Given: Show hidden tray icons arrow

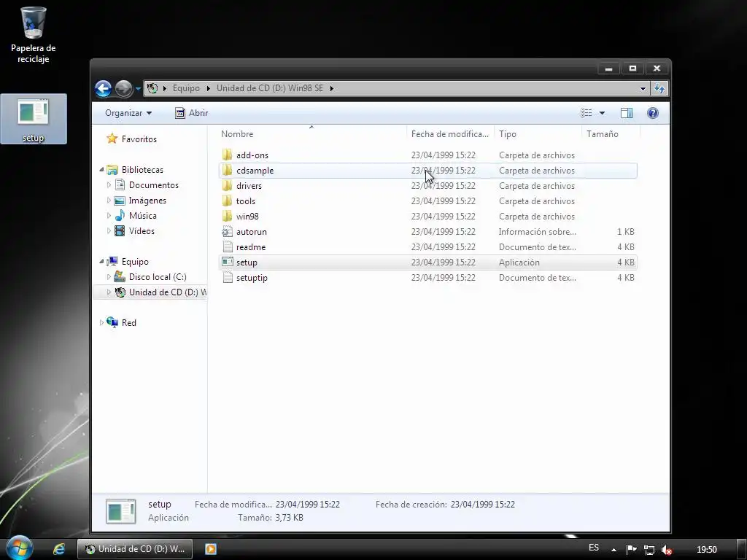Looking at the screenshot, I should (614, 550).
